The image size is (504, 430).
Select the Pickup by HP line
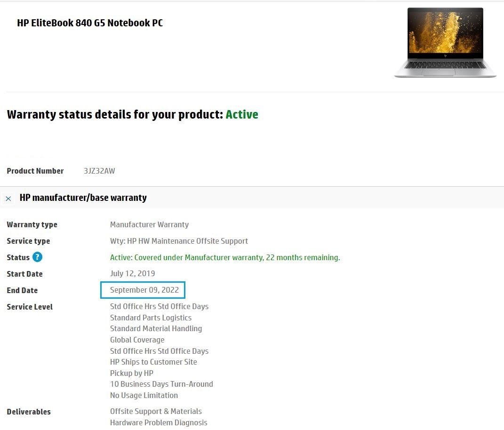pos(132,373)
